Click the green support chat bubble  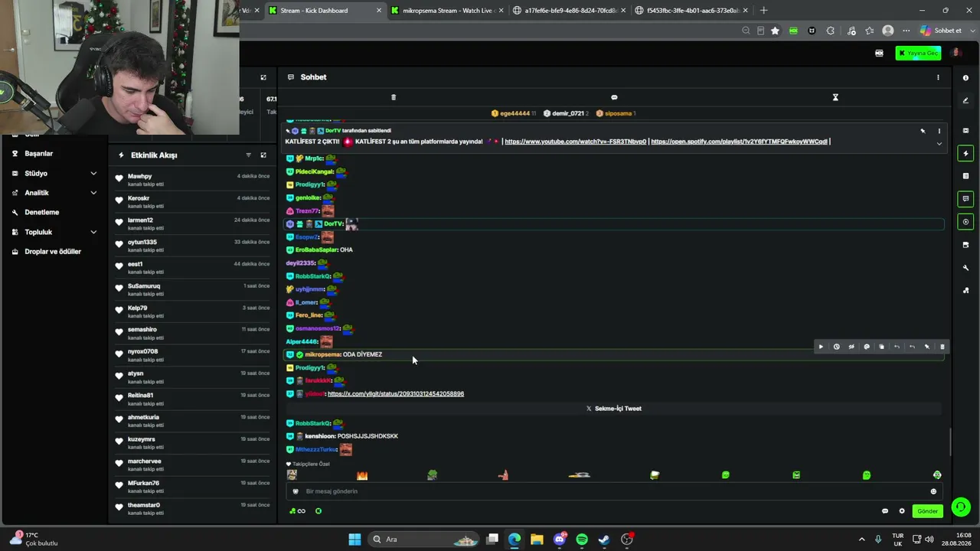[960, 507]
